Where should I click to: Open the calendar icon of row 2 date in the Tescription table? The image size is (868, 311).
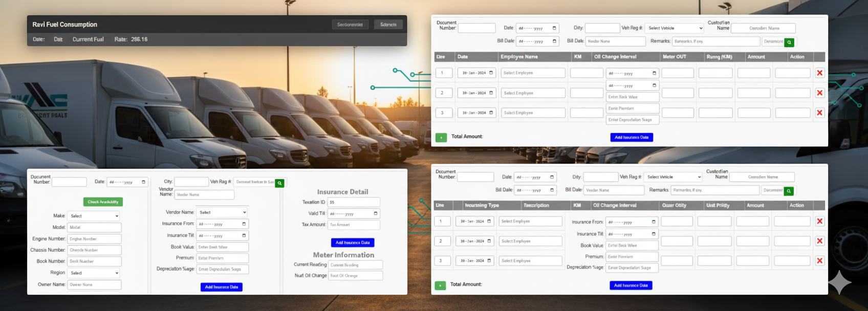pos(489,241)
